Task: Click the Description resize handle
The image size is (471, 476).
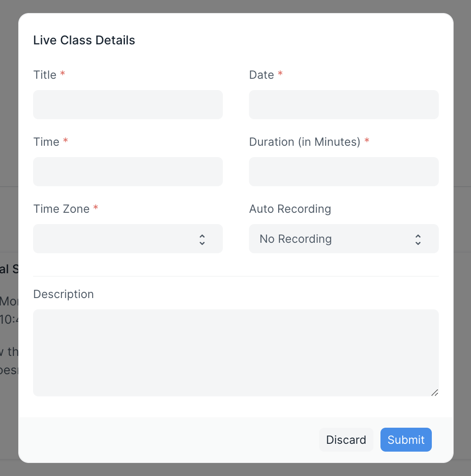Action: [434, 392]
